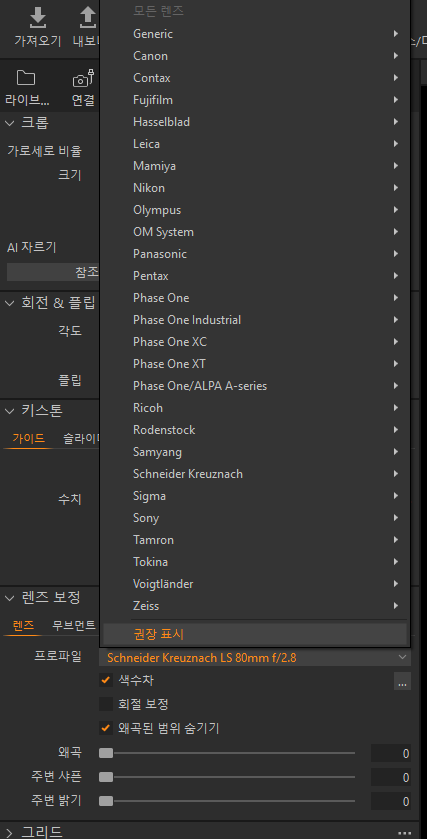Image resolution: width=427 pixels, height=839 pixels.
Task: Click the 참조 button under AI 자르기
Action: point(54,272)
